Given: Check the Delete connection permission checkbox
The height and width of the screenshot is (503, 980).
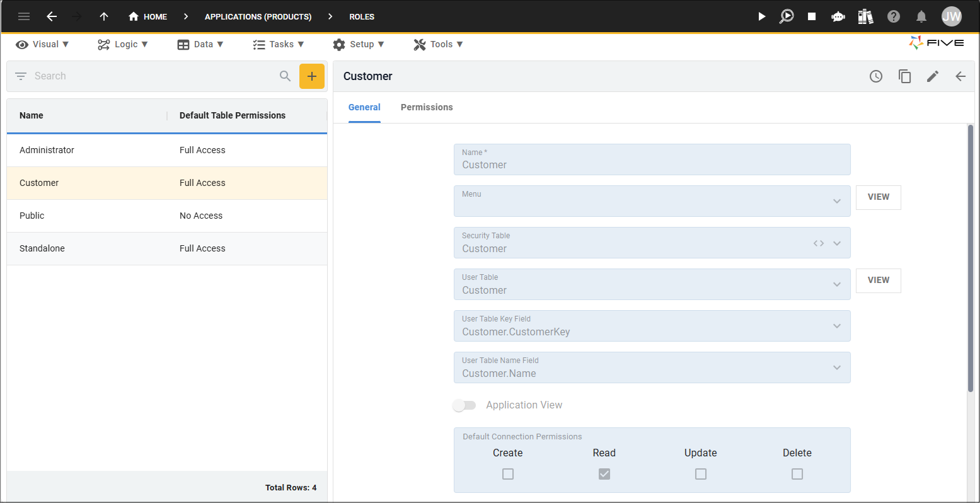Looking at the screenshot, I should tap(797, 474).
